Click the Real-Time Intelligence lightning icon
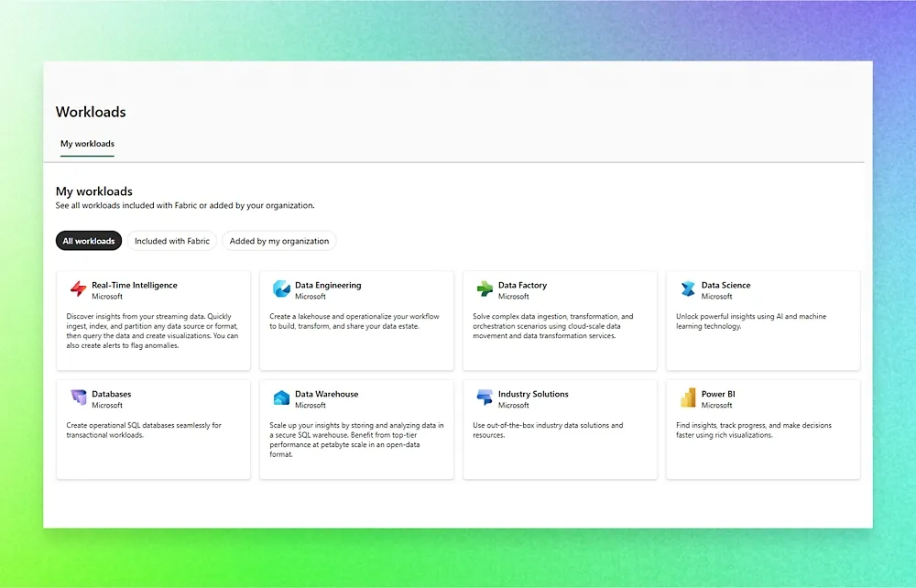The height and width of the screenshot is (588, 916). click(x=78, y=289)
